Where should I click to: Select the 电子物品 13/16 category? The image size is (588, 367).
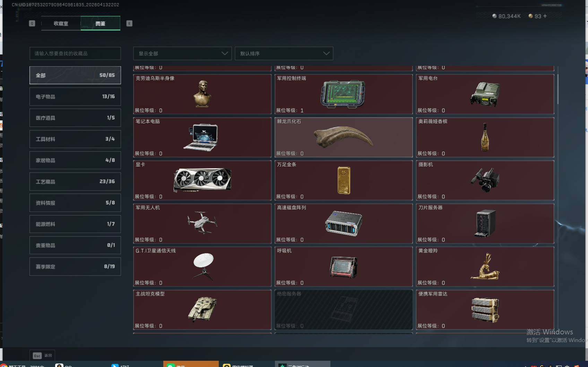(x=75, y=96)
